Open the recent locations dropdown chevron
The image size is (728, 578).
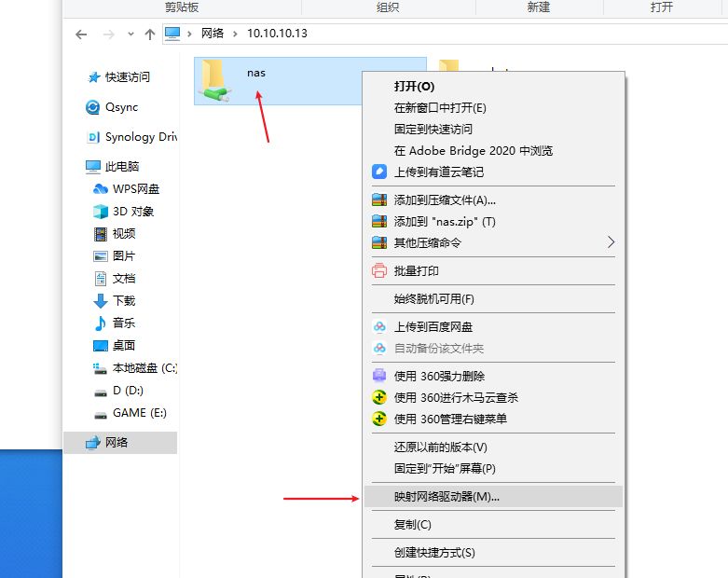pos(130,34)
